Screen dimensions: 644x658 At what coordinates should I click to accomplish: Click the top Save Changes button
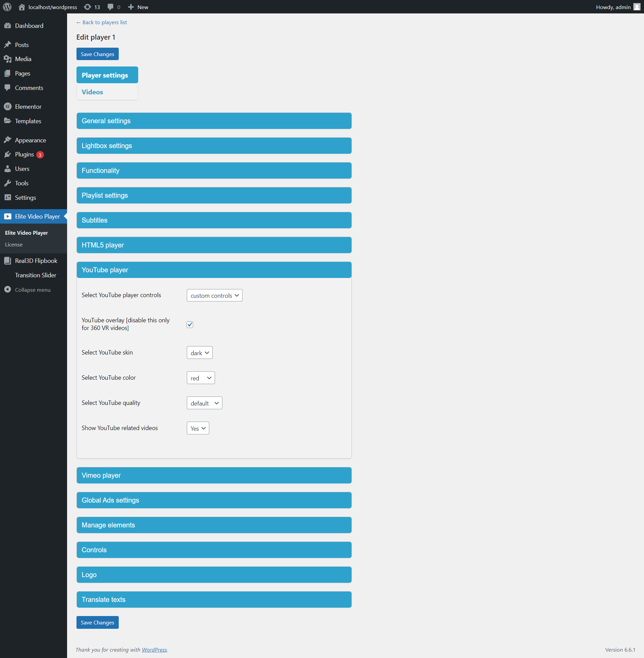click(97, 54)
